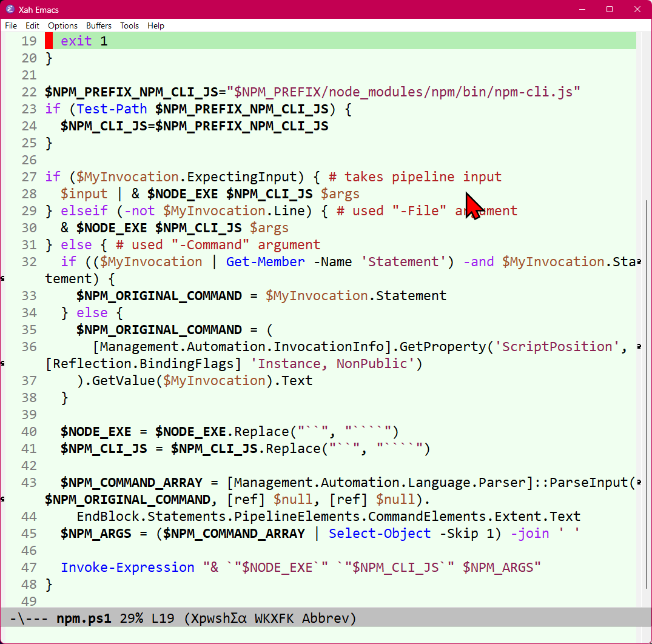
Task: Click -join operator on line 45
Action: click(529, 534)
